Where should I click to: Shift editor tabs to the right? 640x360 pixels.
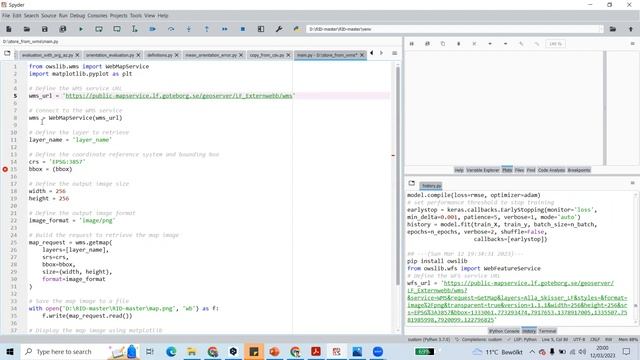tap(381, 53)
